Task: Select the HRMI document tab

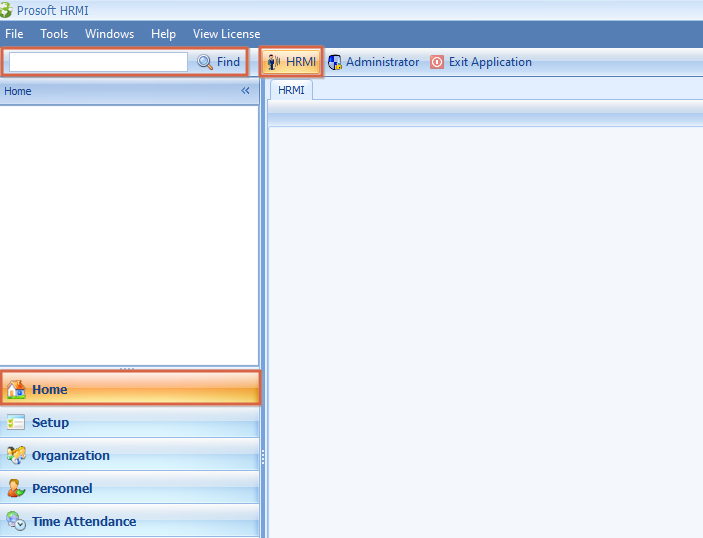Action: (x=291, y=91)
